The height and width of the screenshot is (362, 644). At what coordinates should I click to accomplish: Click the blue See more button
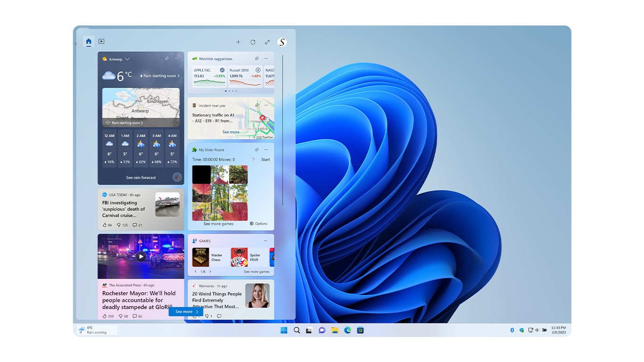[186, 312]
